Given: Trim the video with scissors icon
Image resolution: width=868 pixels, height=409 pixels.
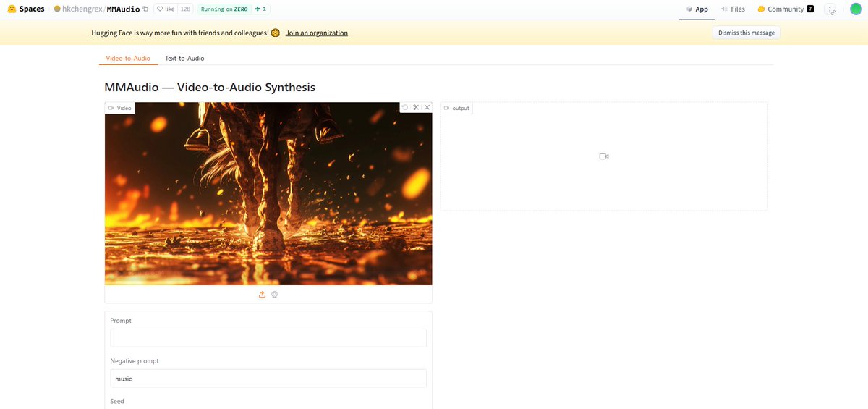Looking at the screenshot, I should 416,107.
